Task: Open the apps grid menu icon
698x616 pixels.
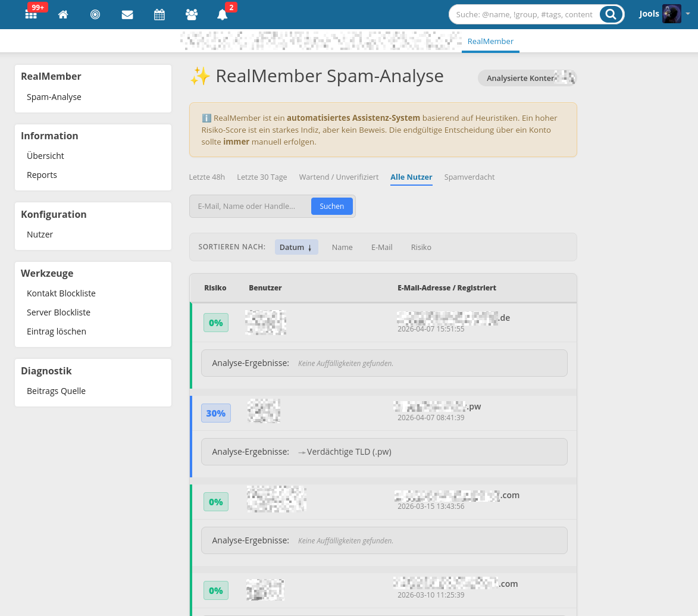Action: [x=31, y=15]
